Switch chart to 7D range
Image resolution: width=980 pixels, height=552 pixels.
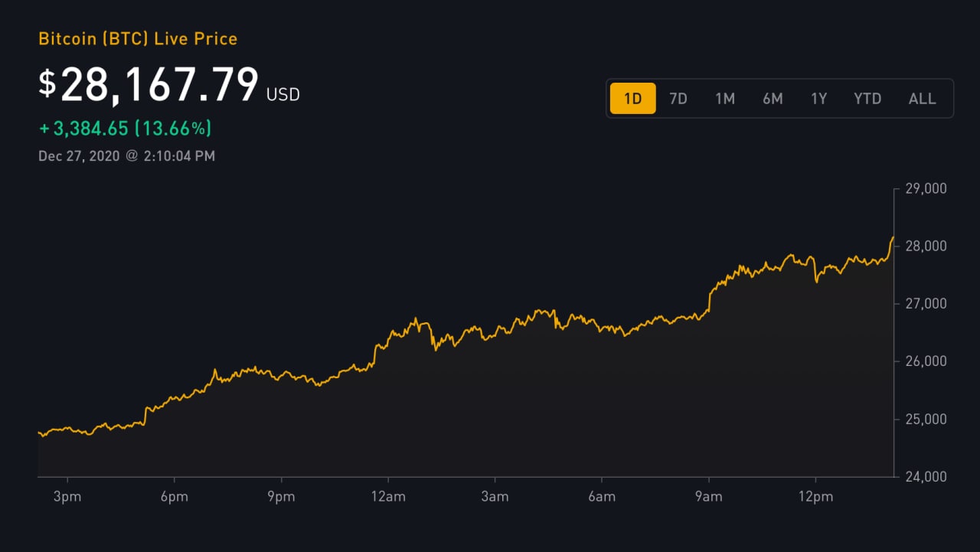point(678,99)
